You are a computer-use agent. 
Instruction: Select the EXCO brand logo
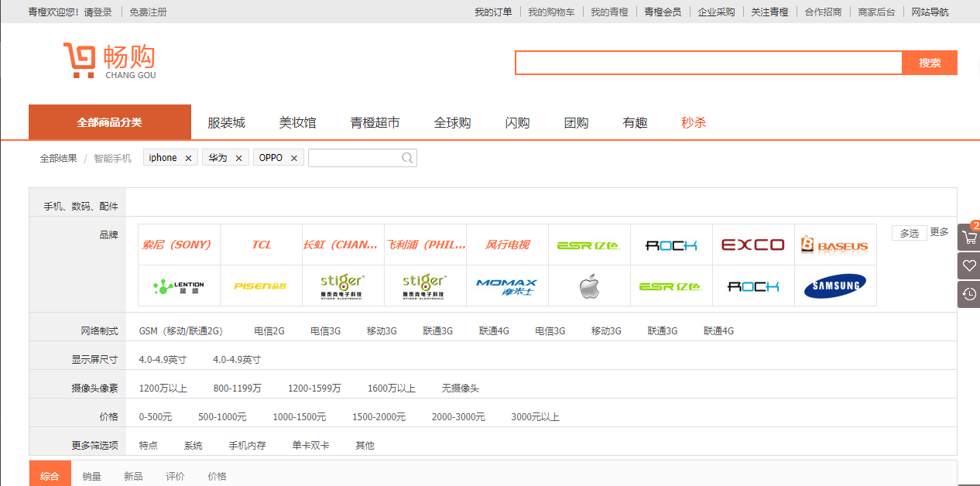point(753,245)
